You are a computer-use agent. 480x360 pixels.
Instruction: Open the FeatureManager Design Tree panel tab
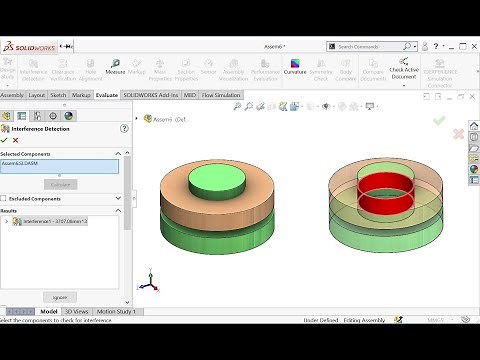pyautogui.click(x=6, y=116)
